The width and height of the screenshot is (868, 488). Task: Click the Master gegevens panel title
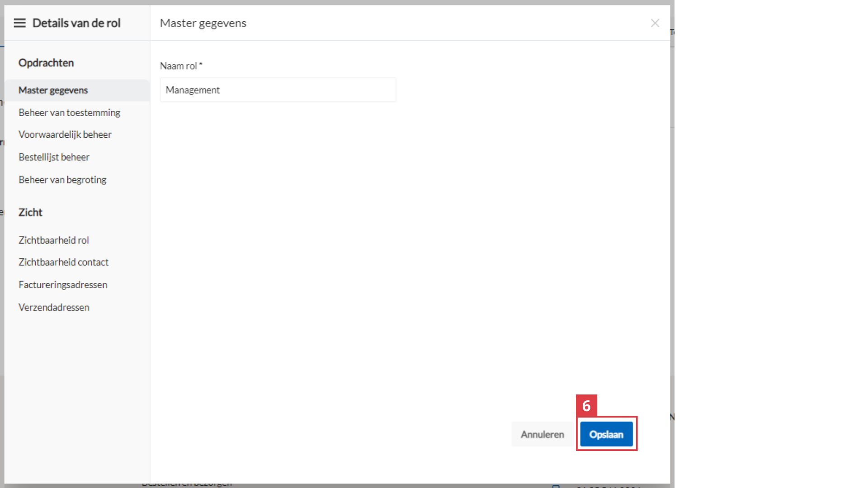[x=203, y=23]
